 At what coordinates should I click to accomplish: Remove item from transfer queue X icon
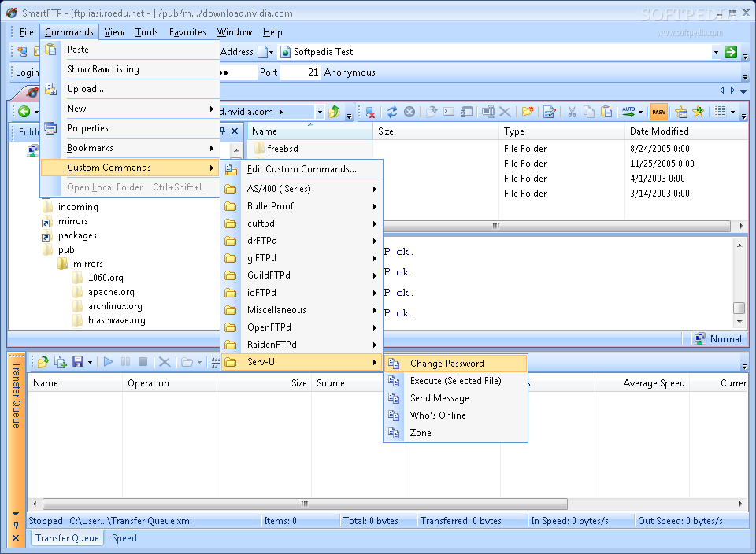(x=165, y=362)
